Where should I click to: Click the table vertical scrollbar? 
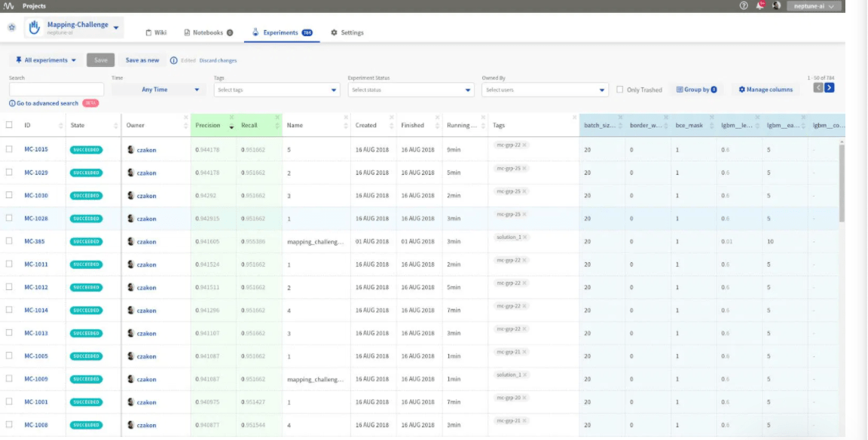[x=842, y=182]
